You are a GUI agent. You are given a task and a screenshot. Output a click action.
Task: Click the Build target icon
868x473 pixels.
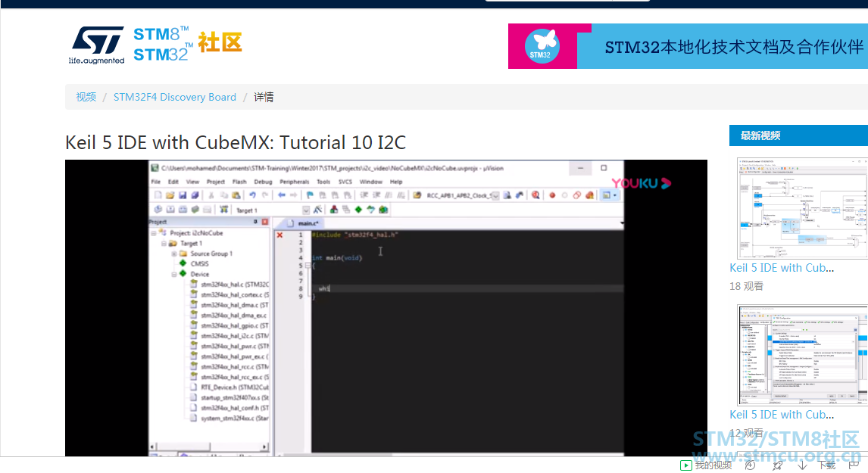point(170,210)
